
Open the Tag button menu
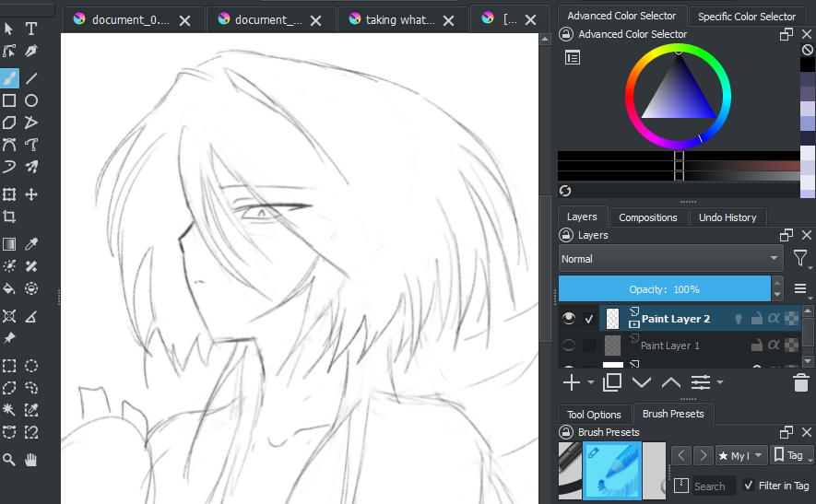click(790, 456)
